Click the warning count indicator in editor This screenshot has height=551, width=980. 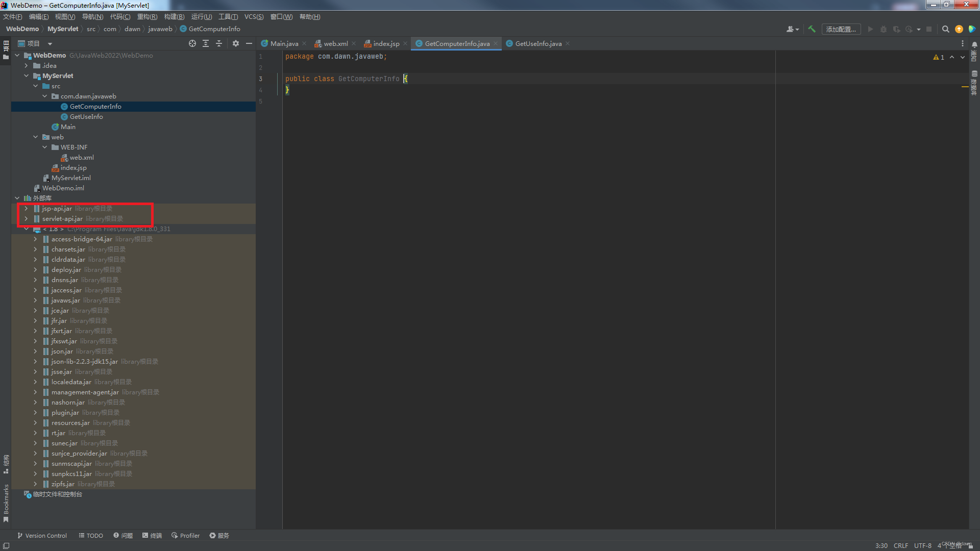(x=939, y=57)
